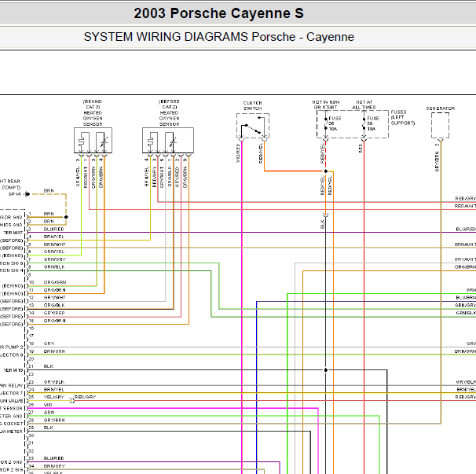Image resolution: width=476 pixels, height=474 pixels.
Task: Click '(BEHIND CAT 2) HEATED OXYGEN SENSOR' label
Action: click(93, 112)
